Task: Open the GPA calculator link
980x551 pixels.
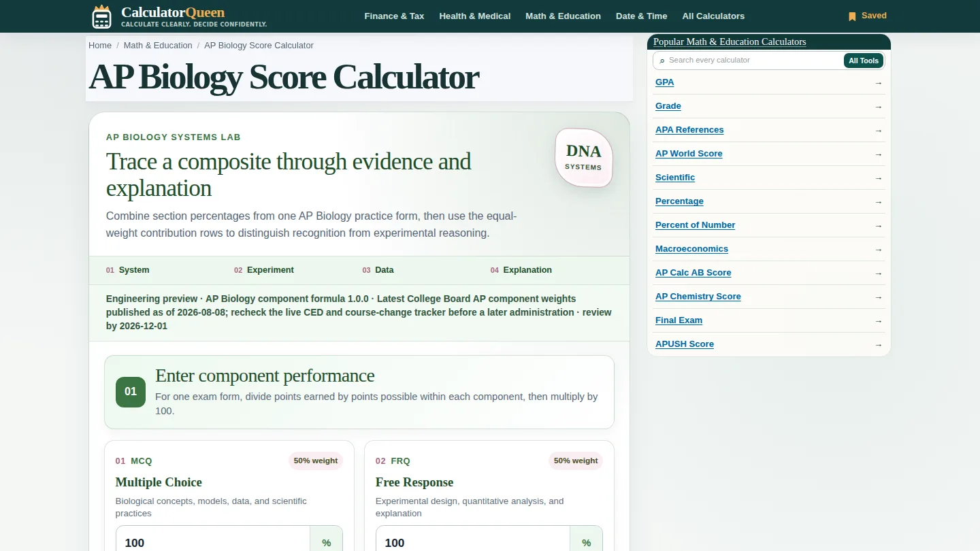Action: (x=665, y=82)
